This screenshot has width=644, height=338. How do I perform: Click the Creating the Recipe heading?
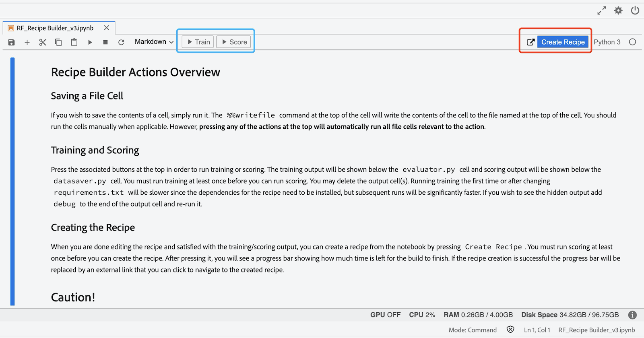[x=93, y=227]
